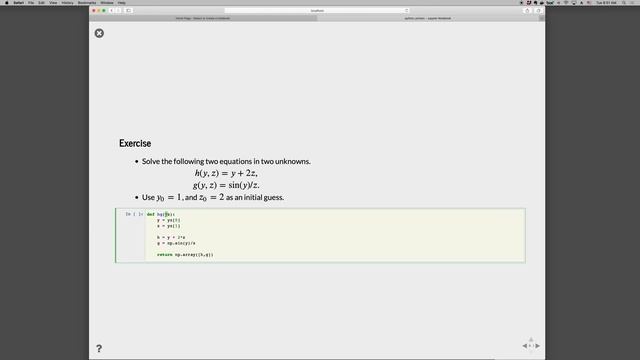This screenshot has width=640, height=360.
Task: Click the menu bar clock
Action: 606,2
